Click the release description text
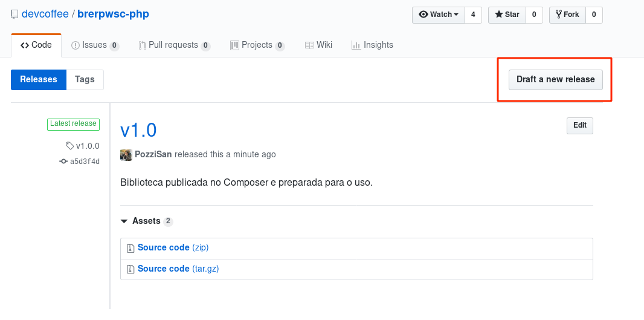The height and width of the screenshot is (320, 644). 246,183
